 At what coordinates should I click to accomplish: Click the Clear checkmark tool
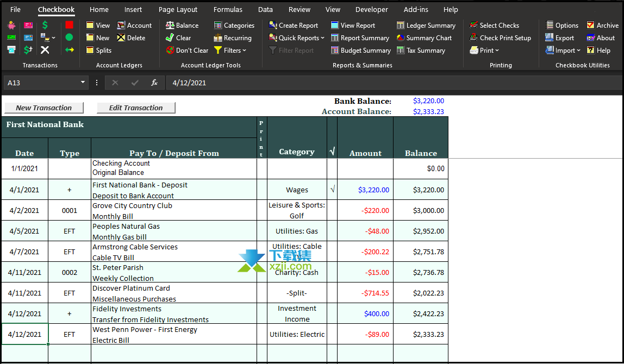[x=178, y=38]
